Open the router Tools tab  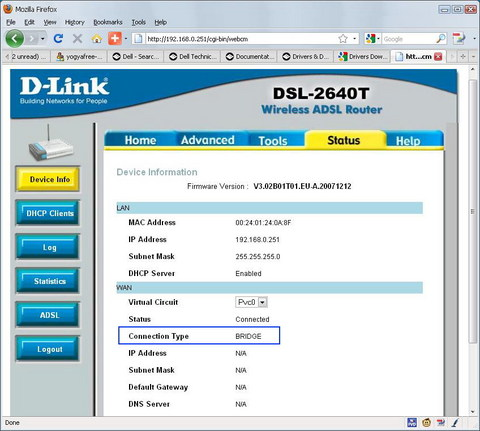273,141
